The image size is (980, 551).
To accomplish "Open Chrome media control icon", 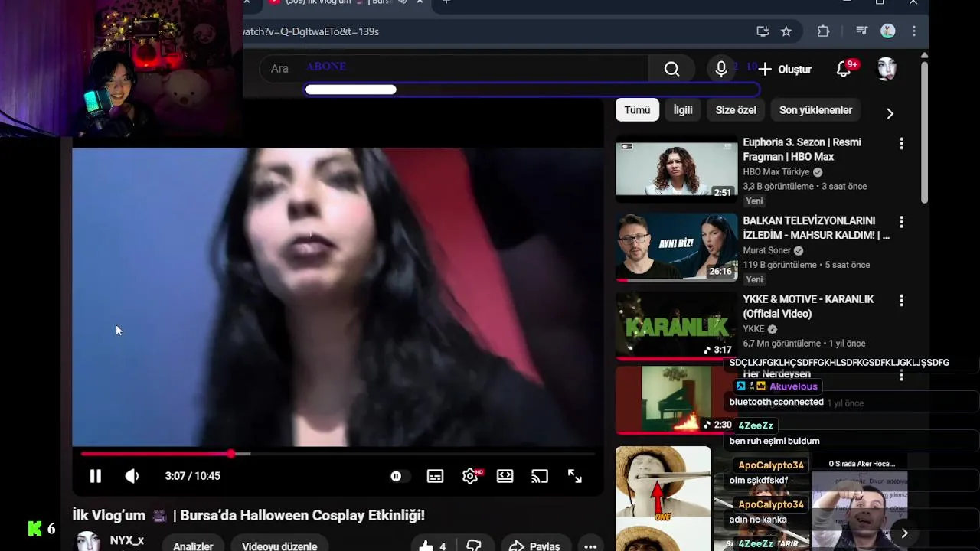I will [861, 31].
